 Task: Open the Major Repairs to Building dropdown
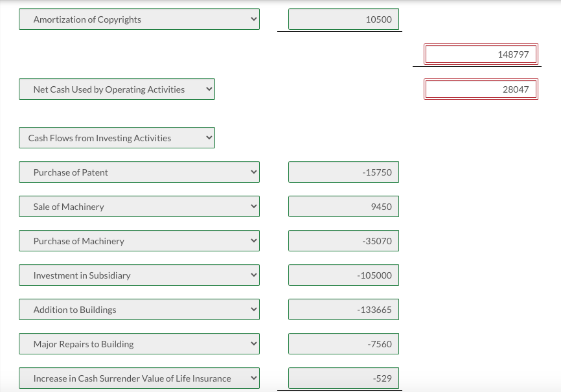[x=139, y=344]
